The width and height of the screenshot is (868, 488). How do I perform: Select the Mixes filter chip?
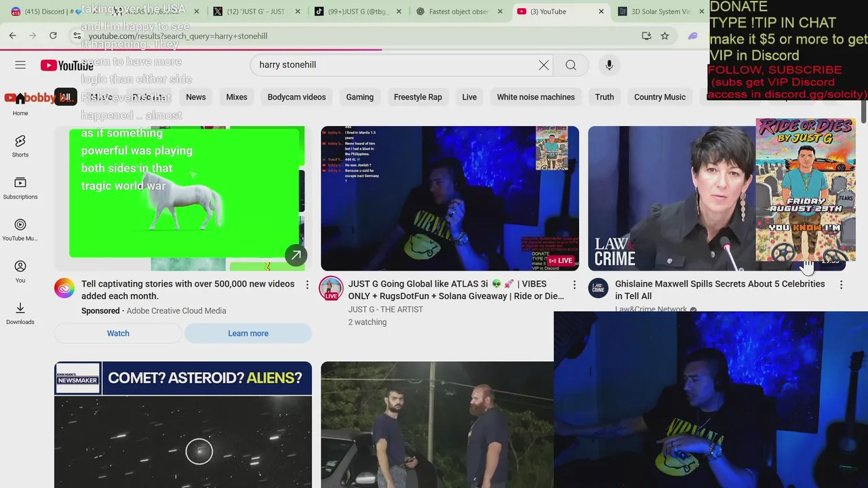click(x=237, y=97)
